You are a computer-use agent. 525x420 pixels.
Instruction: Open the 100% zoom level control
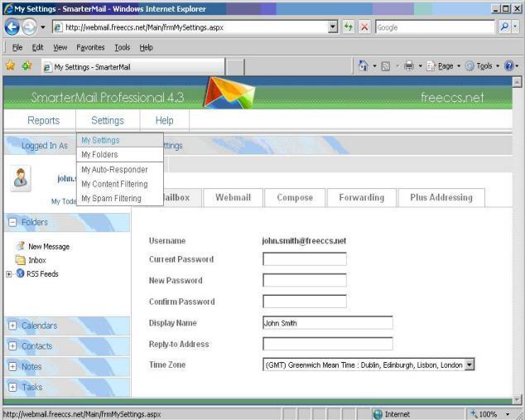(x=490, y=414)
